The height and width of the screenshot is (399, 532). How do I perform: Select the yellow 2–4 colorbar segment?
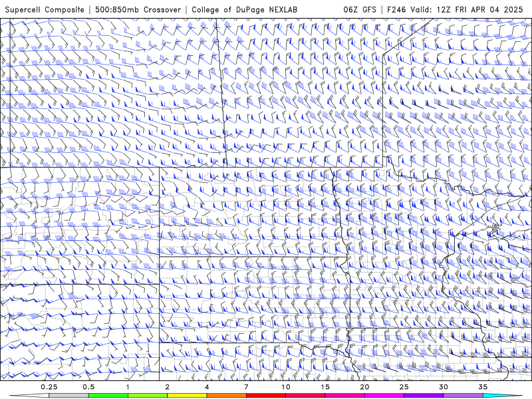click(187, 396)
